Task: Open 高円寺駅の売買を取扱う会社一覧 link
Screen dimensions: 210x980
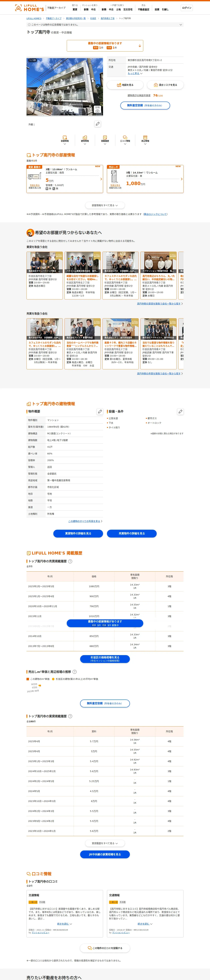Action: [x=159, y=374]
